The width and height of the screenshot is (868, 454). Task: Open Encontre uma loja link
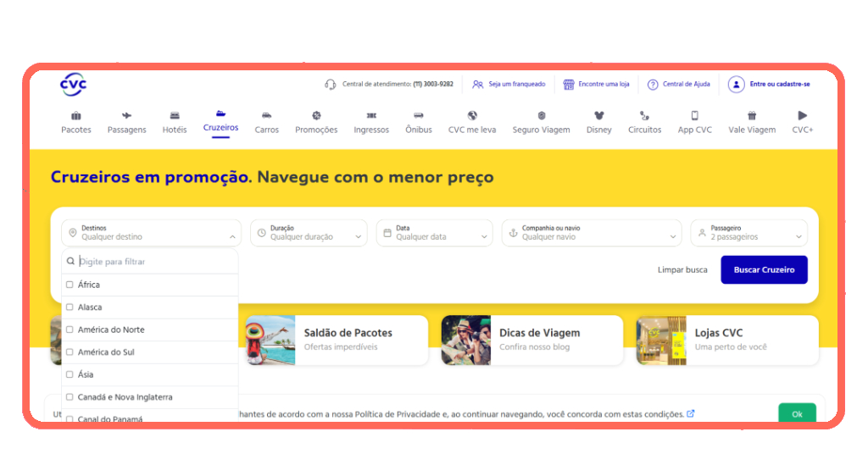click(x=597, y=85)
